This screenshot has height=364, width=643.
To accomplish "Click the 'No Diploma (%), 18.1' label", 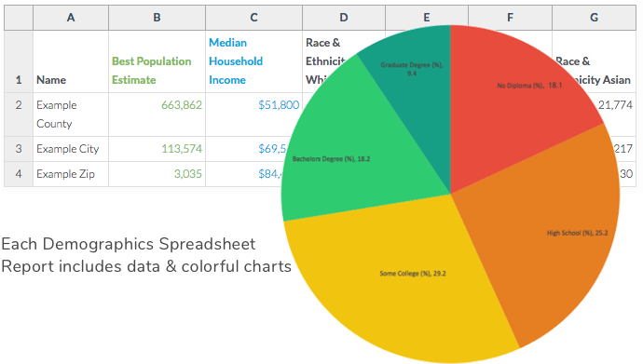I will click(x=529, y=86).
